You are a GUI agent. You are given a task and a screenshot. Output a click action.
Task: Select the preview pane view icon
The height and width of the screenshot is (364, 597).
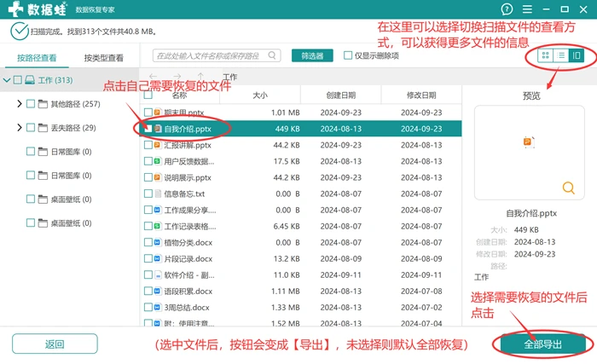point(577,55)
